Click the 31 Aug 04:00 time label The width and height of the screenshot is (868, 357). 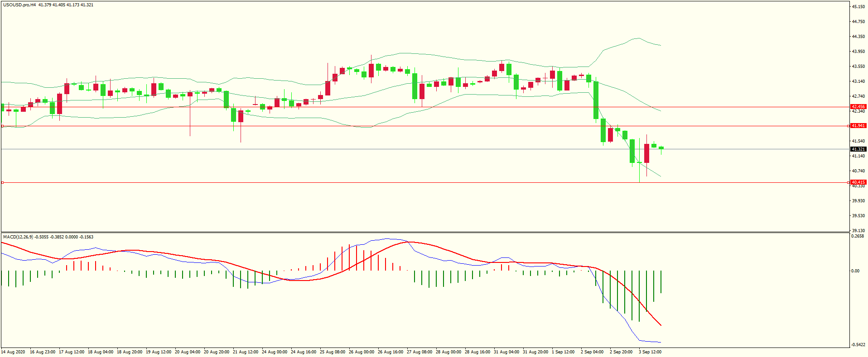tap(506, 352)
